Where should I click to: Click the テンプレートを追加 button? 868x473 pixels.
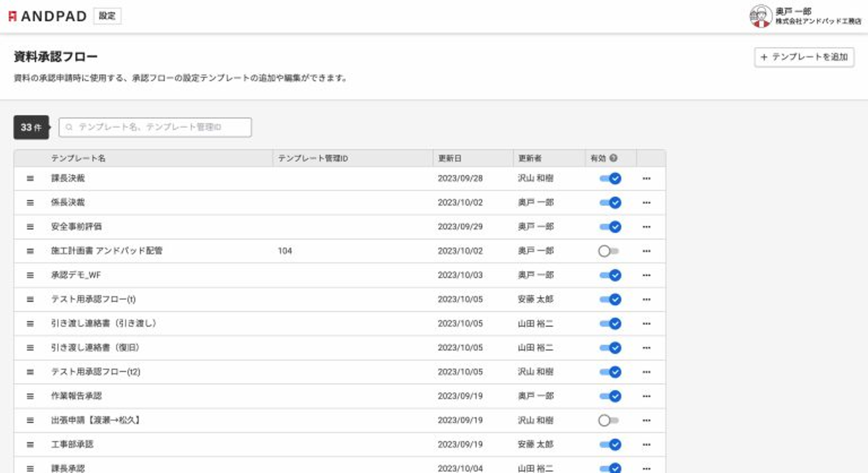tap(804, 57)
